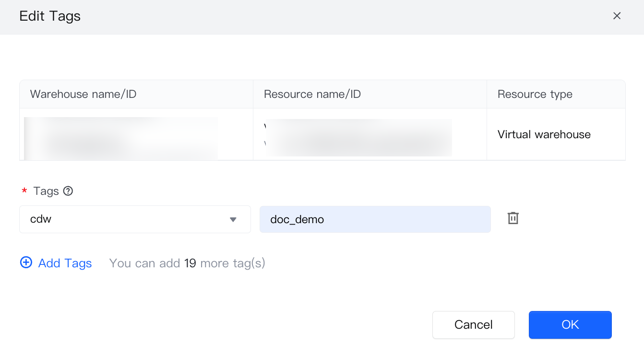Click the Warehouse name/ID column header
This screenshot has width=644, height=358.
click(83, 94)
